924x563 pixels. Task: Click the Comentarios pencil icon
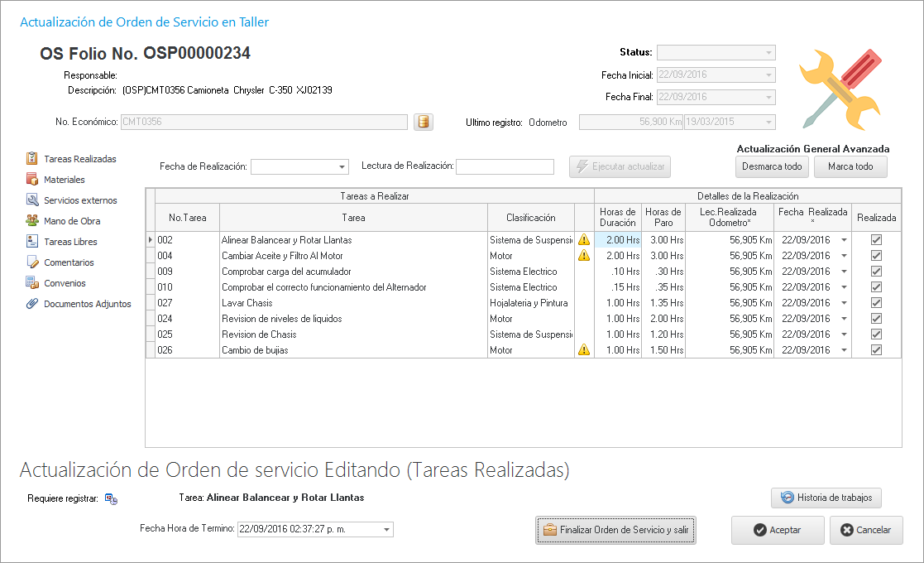click(x=32, y=262)
